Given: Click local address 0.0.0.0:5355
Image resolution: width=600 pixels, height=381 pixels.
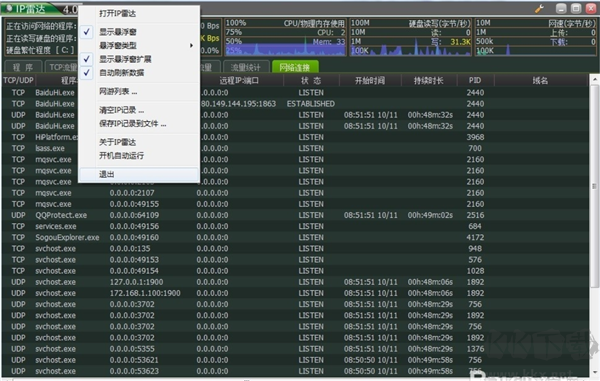Looking at the screenshot, I should (132, 349).
